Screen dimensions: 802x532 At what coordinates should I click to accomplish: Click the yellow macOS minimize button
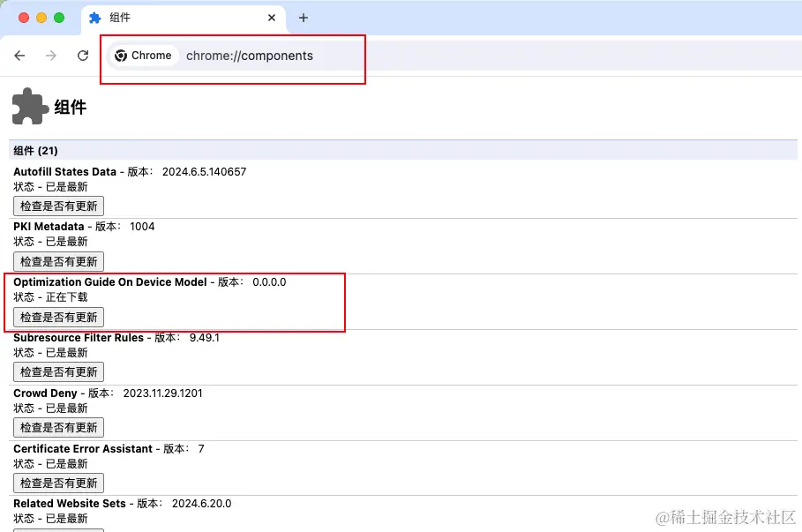[x=41, y=18]
